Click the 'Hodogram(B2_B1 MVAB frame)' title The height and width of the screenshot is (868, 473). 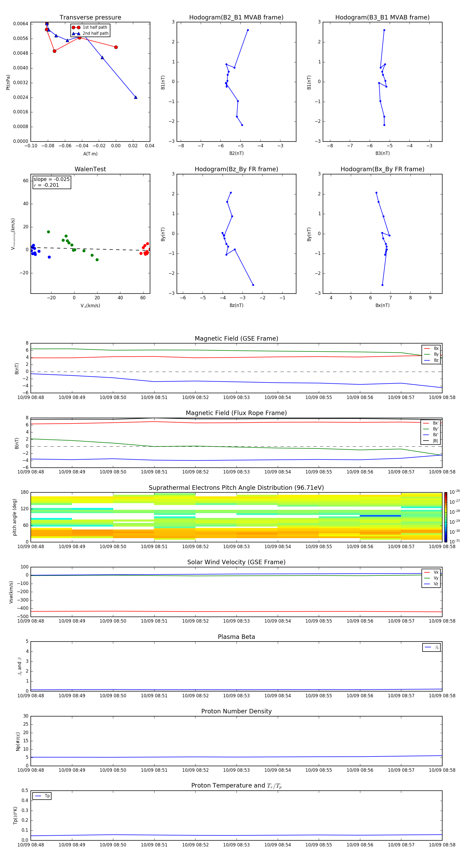tap(236, 18)
